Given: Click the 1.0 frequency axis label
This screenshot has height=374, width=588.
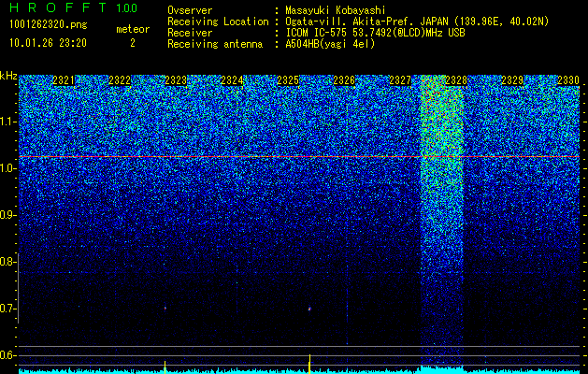Looking at the screenshot, I should (x=7, y=169).
